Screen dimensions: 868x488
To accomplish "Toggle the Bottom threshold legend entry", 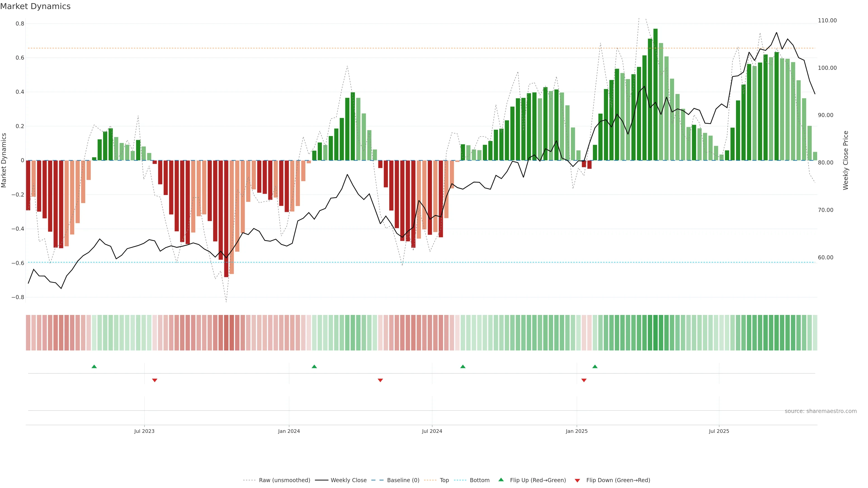I will (x=479, y=480).
